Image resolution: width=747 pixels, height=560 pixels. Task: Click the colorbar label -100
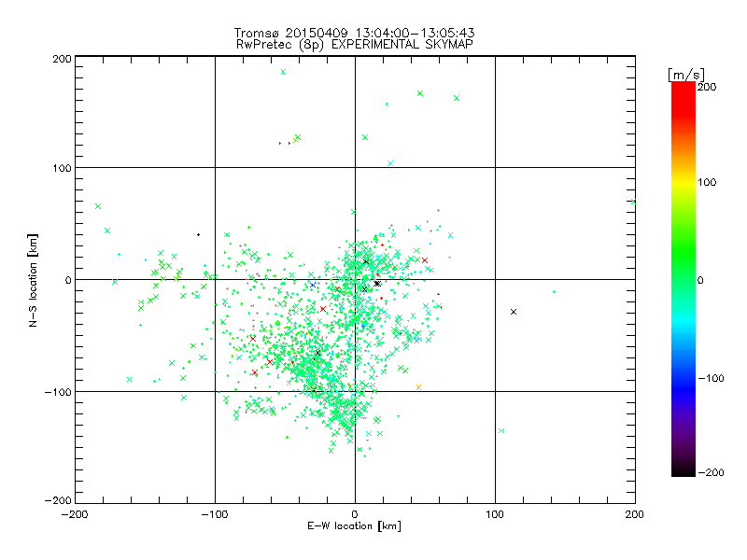coord(711,379)
